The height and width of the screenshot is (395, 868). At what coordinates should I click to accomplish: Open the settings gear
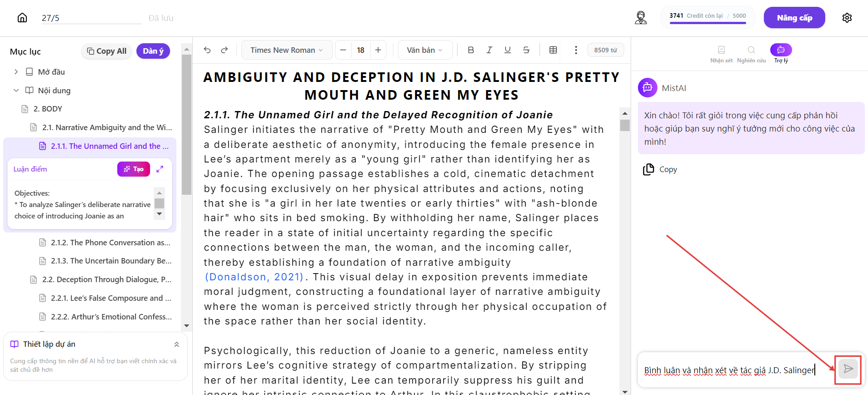[847, 18]
